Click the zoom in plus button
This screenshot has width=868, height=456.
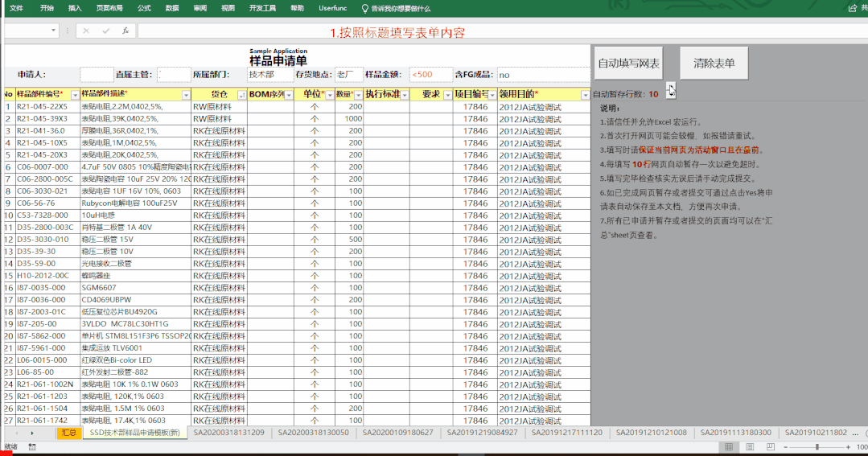click(848, 447)
